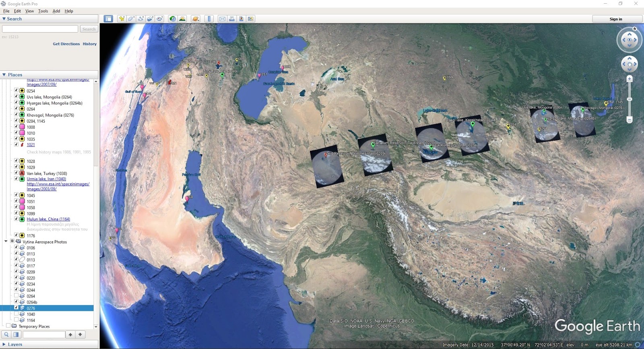Toggle the sidebar visibility toolbar button
The image size is (644, 349).
coord(108,18)
